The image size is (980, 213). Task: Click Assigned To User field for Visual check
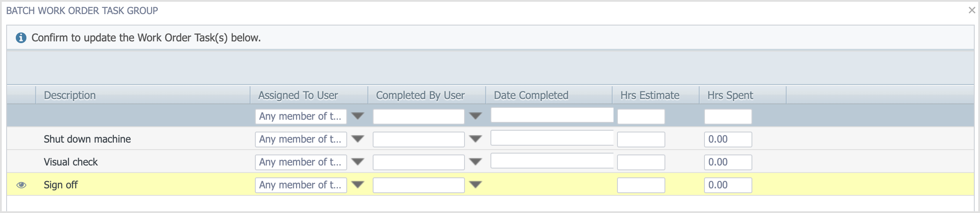point(301,162)
